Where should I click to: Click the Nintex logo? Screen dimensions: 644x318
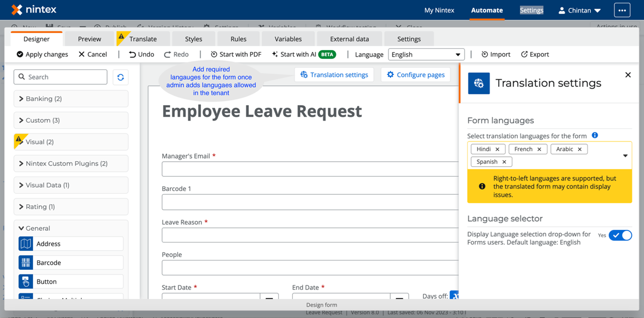34,9
